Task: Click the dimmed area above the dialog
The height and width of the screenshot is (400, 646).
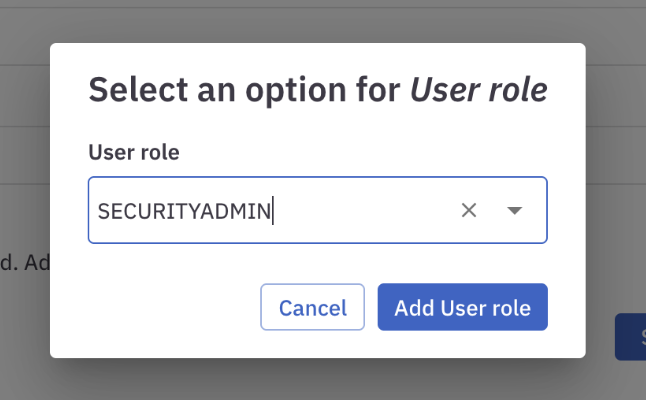Action: click(x=320, y=20)
